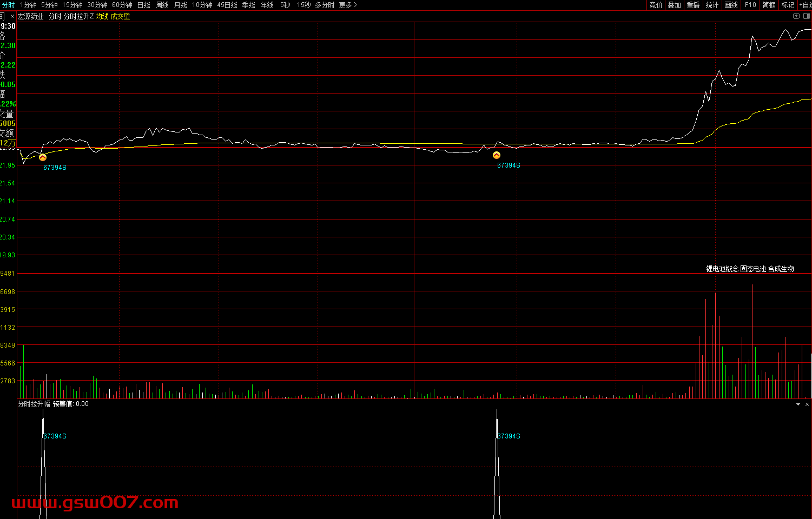Close the 分时拉升幅 indicator sub-panel
This screenshot has width=812, height=519.
[x=807, y=404]
